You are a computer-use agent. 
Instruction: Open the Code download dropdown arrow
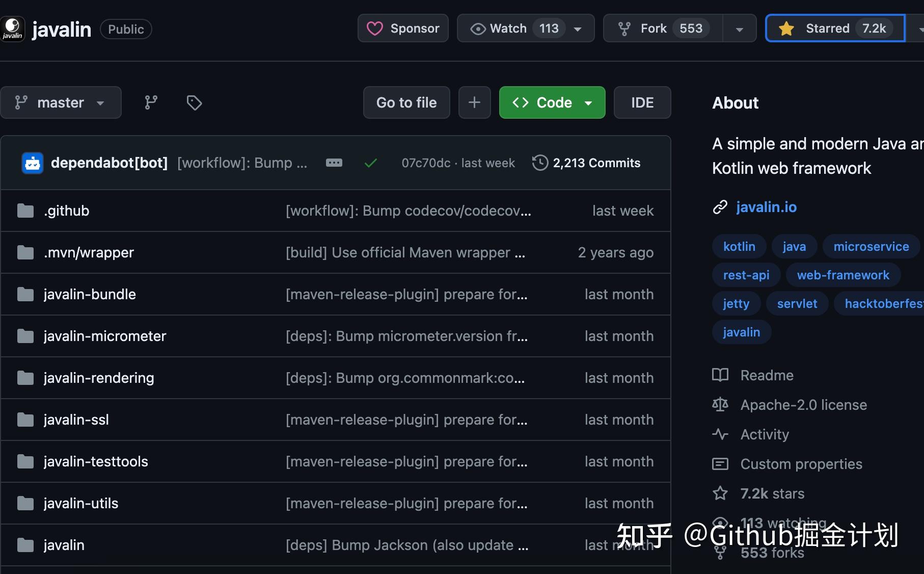point(588,102)
